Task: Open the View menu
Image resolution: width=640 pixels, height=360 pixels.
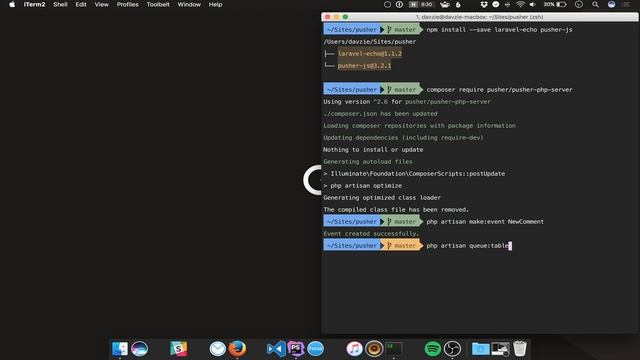Action: tap(102, 4)
